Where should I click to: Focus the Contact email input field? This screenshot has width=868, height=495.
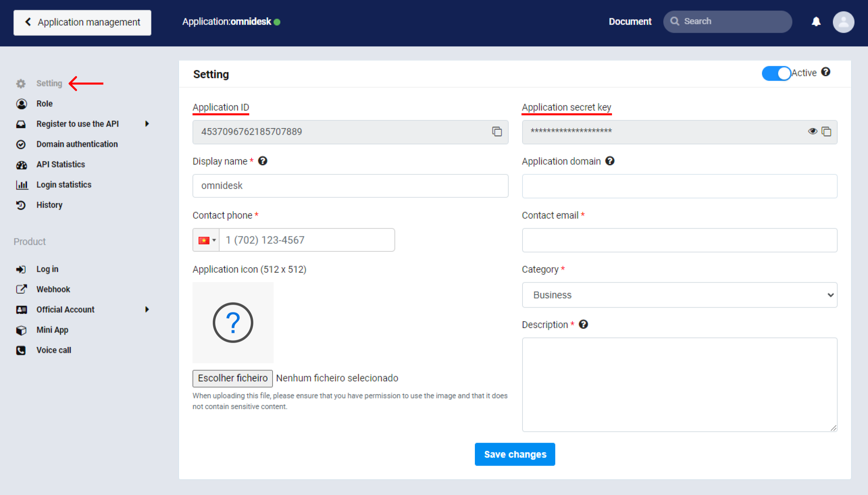[679, 240]
